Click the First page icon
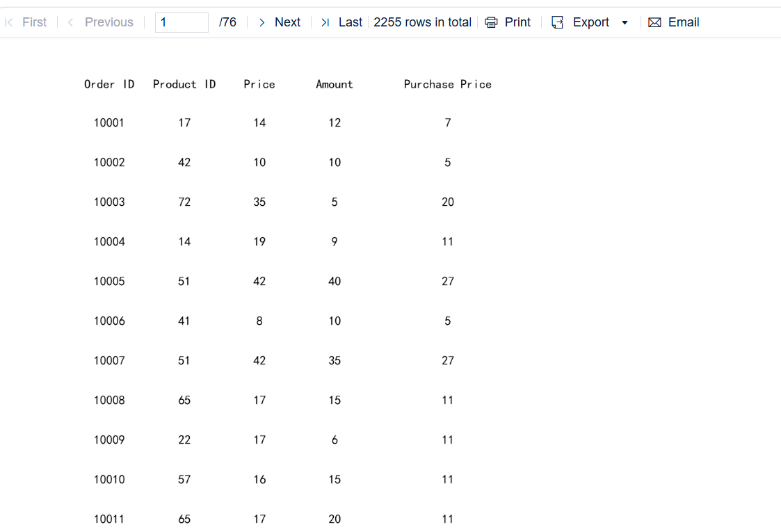Viewport: 781px width, 532px height. [x=8, y=22]
